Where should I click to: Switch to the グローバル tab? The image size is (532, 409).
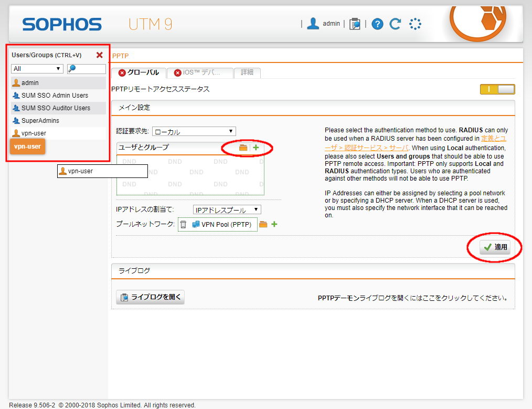click(x=139, y=73)
